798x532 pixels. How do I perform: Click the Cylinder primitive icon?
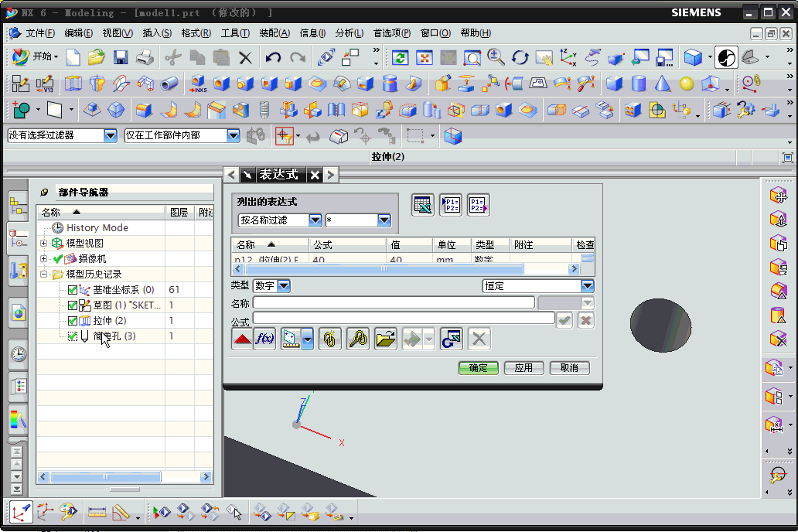click(638, 84)
